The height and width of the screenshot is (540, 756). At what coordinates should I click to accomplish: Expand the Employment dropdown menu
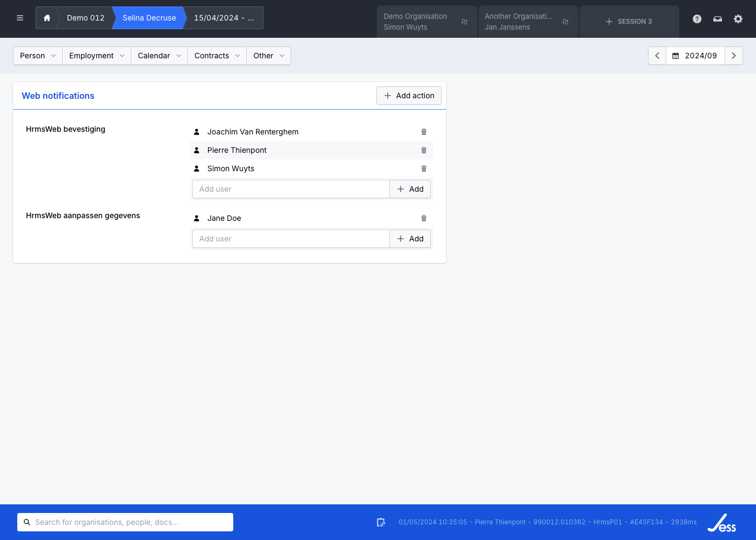tap(97, 56)
